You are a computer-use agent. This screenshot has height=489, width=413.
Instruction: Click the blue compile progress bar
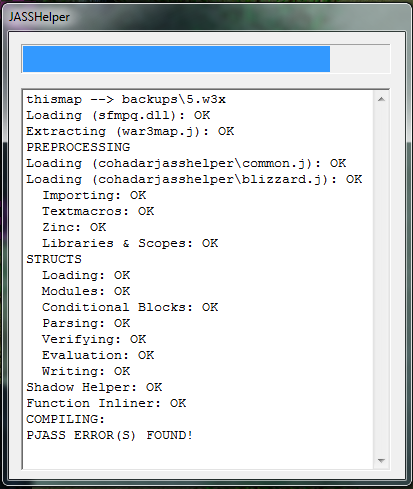pos(176,59)
